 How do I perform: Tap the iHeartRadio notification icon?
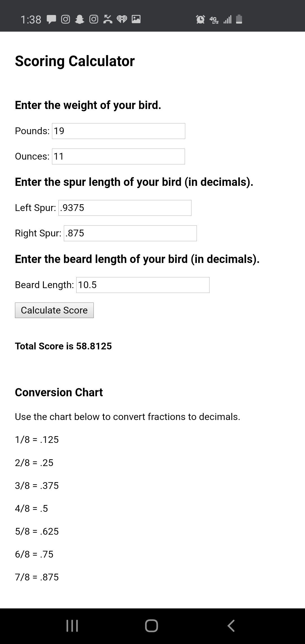pos(122,19)
